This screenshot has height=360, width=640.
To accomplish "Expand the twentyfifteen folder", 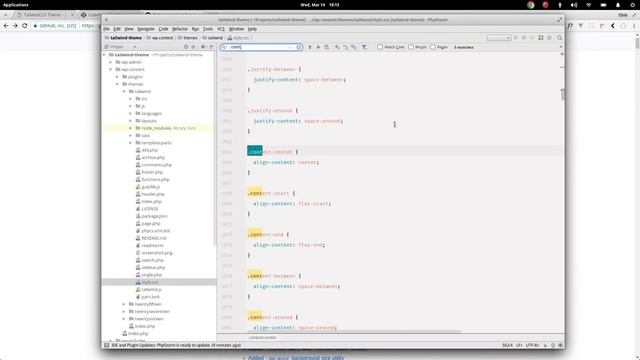I will pos(124,304).
